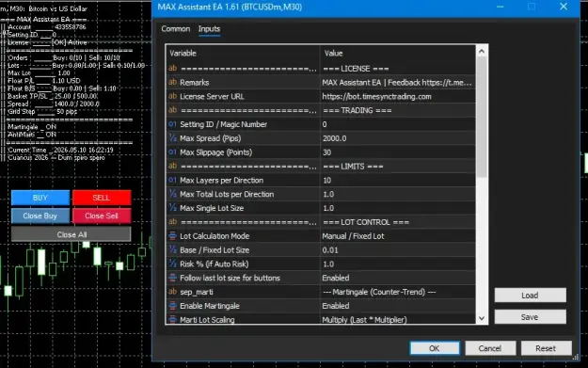Click the decimal icon beside Max Spread (Pips)

(172, 138)
